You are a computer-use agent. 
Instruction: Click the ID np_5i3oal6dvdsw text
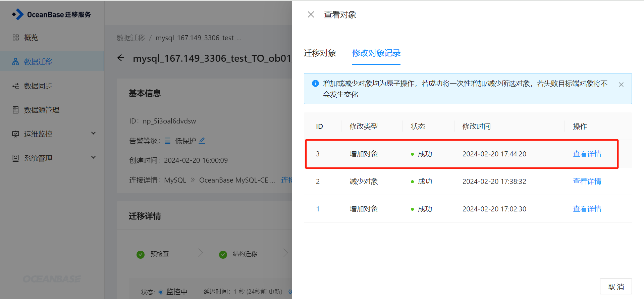click(163, 121)
